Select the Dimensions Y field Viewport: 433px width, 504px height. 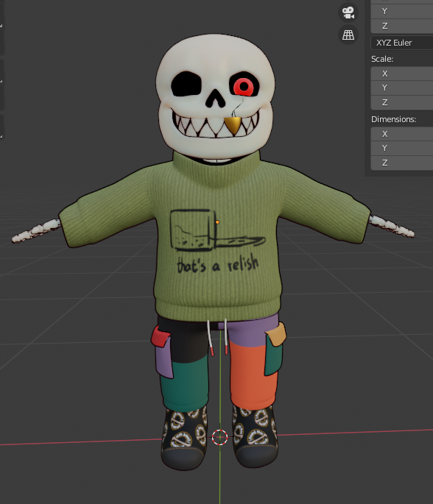402,148
